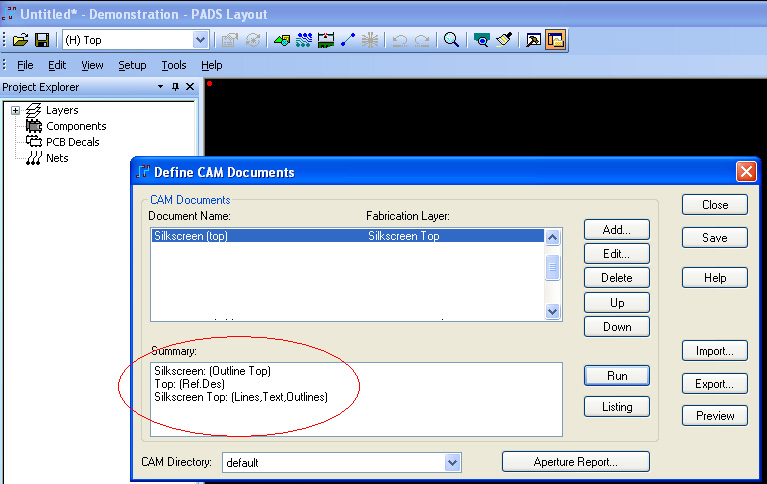767x484 pixels.
Task: Click the Run button
Action: click(x=617, y=375)
